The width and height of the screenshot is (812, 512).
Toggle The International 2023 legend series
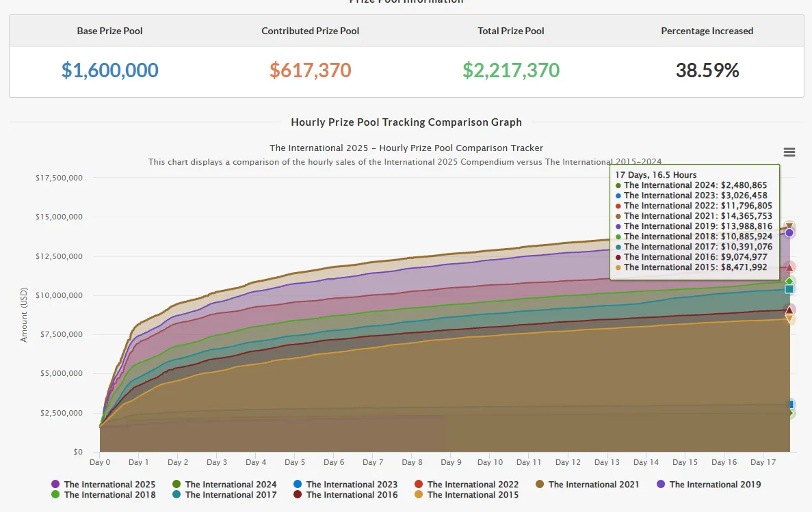pos(345,485)
